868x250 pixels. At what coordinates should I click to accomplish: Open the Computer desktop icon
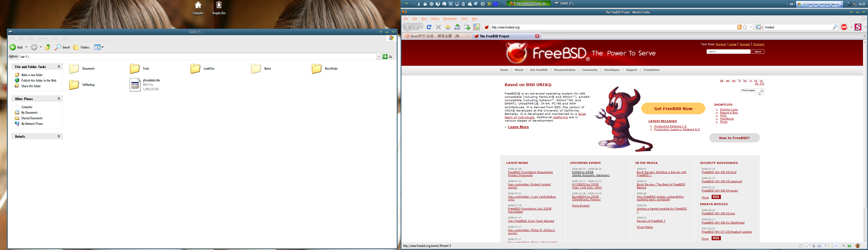198,8
